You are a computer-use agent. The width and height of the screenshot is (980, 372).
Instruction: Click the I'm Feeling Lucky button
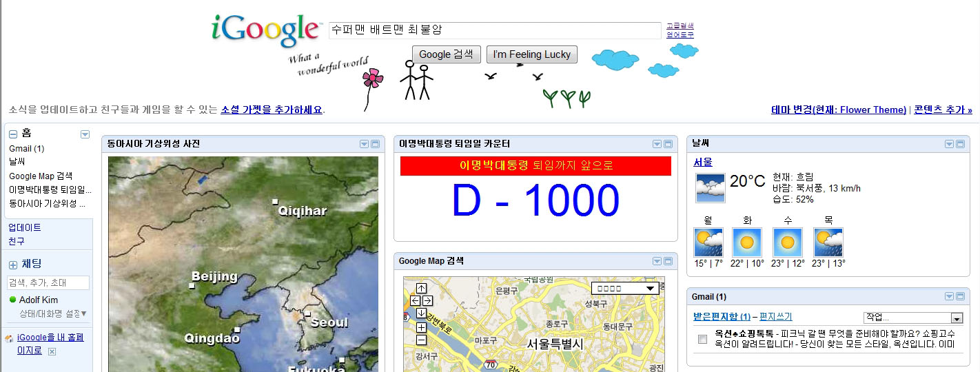532,54
